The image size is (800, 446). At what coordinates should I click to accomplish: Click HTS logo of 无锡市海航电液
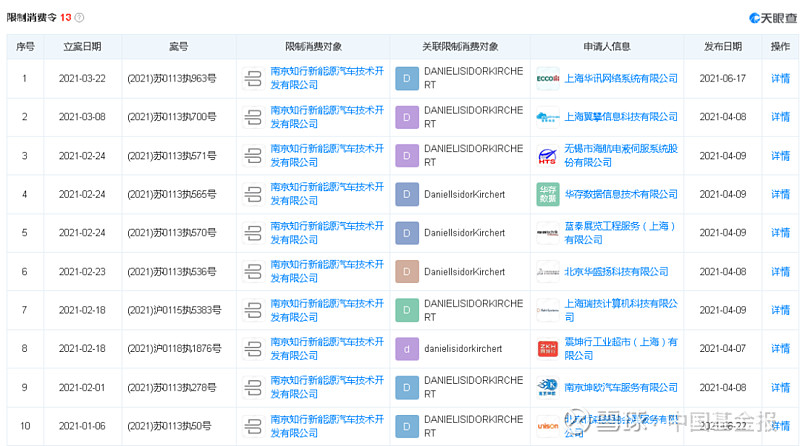(548, 156)
